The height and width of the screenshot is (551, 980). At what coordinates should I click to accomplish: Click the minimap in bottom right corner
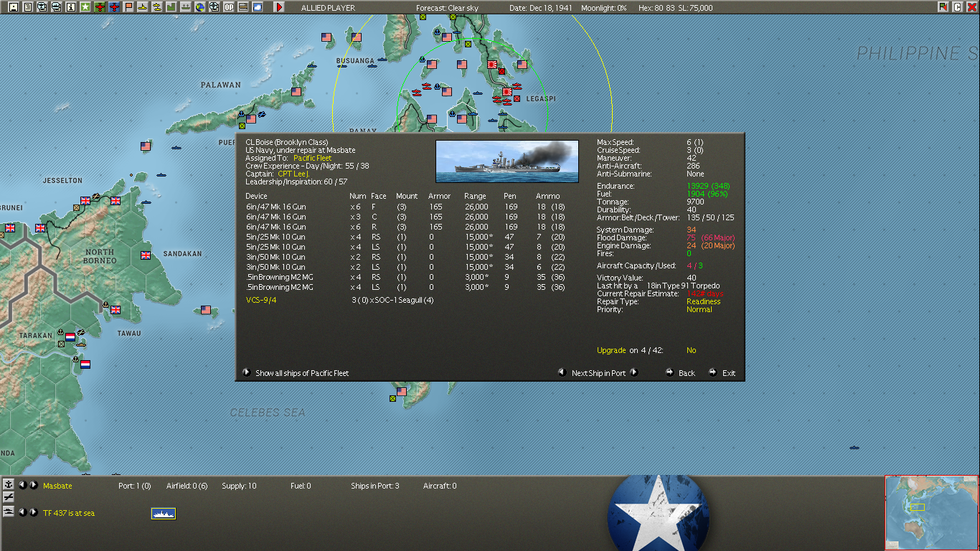coord(932,513)
